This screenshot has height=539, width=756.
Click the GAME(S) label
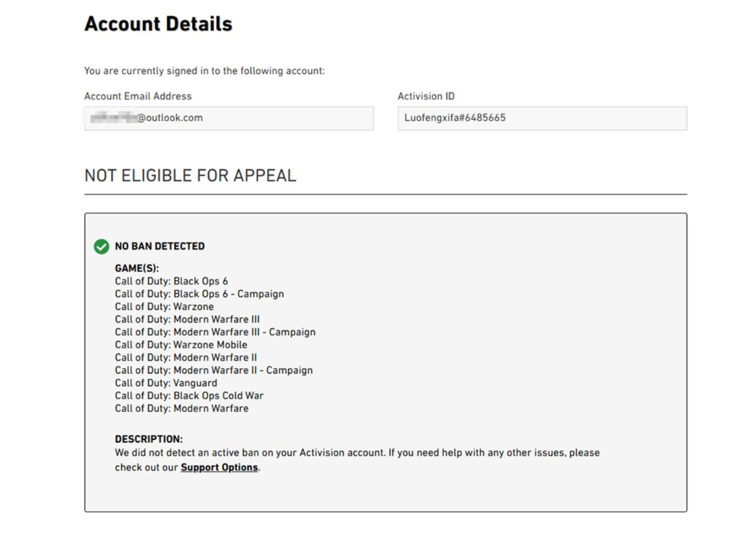pyautogui.click(x=136, y=268)
